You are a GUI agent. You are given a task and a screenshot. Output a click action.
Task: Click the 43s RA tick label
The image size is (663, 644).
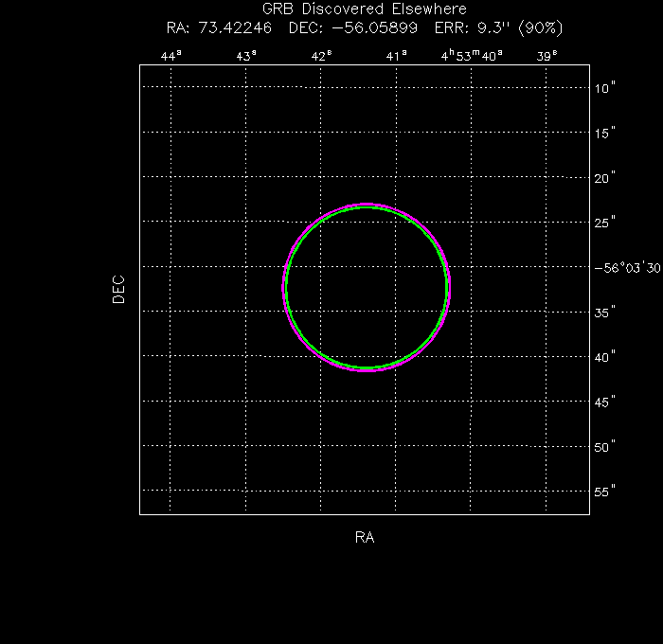pyautogui.click(x=246, y=56)
